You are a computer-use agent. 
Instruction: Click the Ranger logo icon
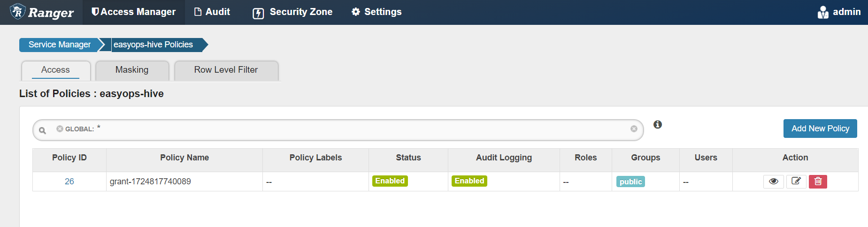(x=18, y=12)
